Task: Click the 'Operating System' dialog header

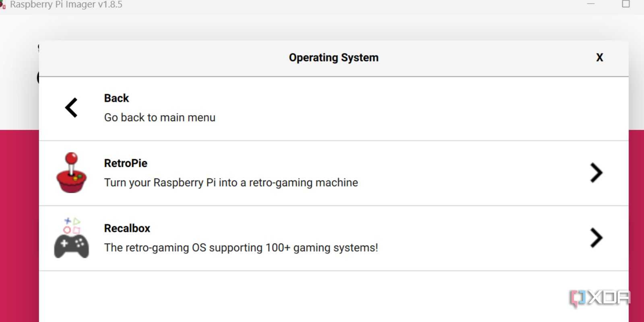Action: click(x=334, y=58)
